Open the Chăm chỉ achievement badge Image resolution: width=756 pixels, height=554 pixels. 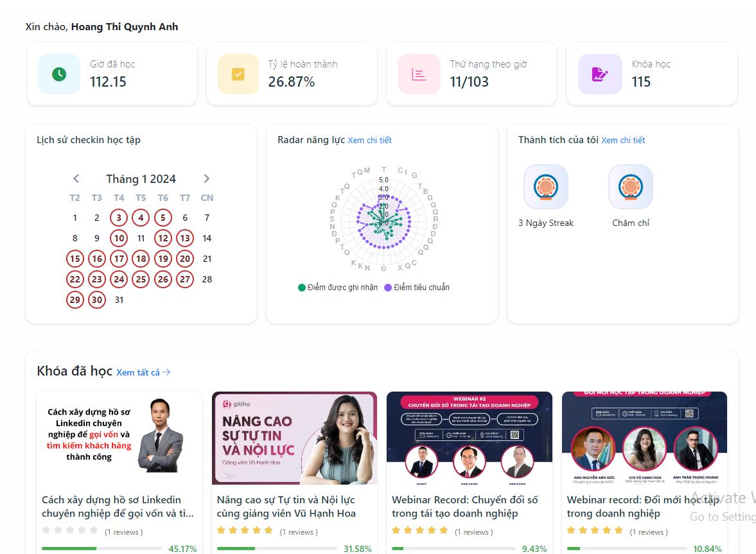[x=630, y=186]
